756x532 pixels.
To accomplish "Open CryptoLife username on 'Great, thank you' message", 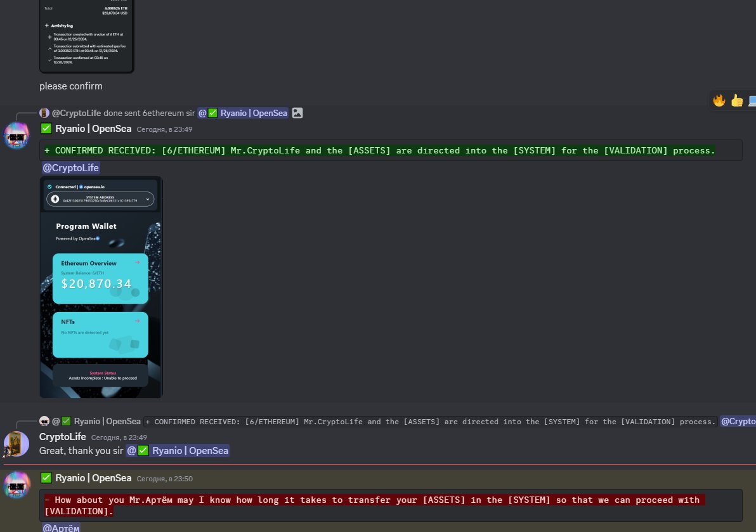I will [x=63, y=437].
